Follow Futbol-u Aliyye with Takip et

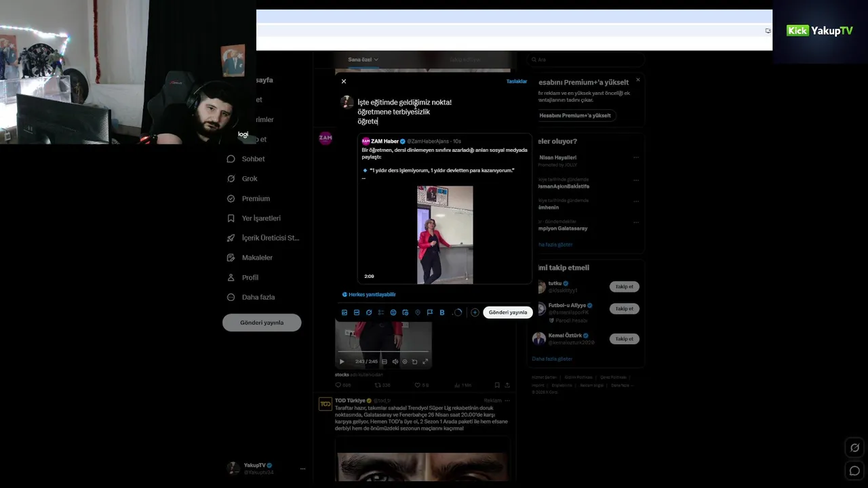[x=624, y=308]
